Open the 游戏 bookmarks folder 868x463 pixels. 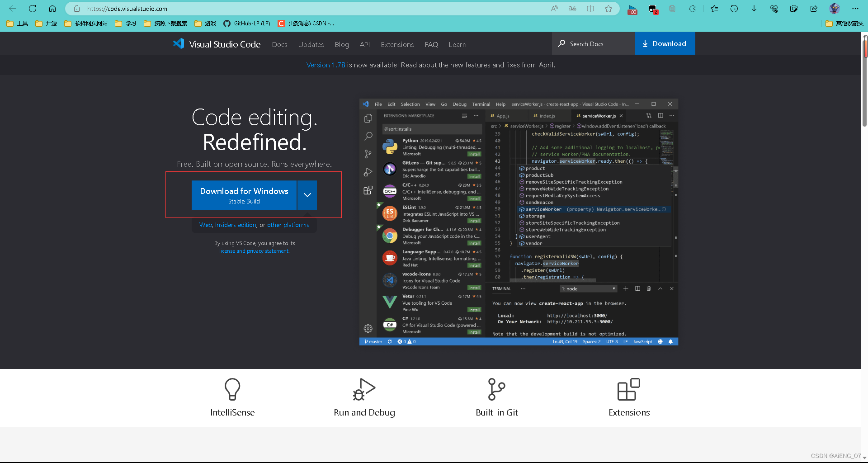[205, 24]
